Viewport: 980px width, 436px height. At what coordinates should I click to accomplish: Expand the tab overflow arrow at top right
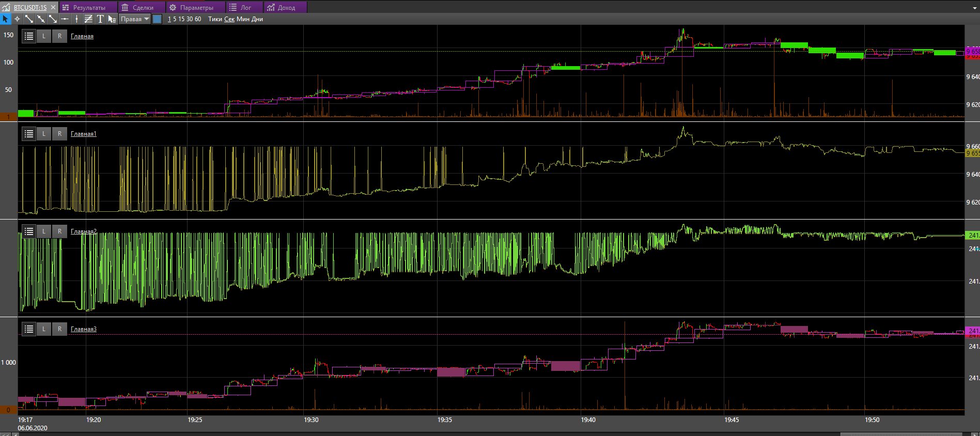click(x=974, y=8)
